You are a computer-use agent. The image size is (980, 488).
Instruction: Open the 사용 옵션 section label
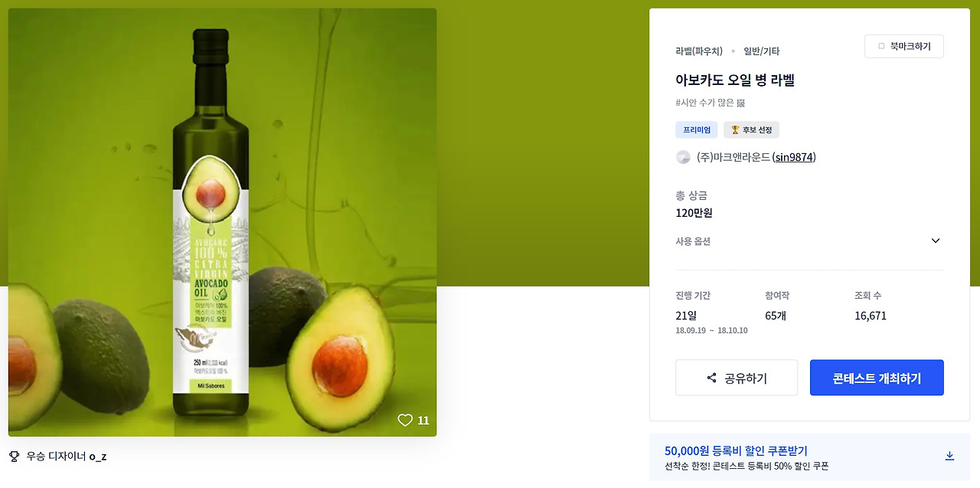pos(693,241)
